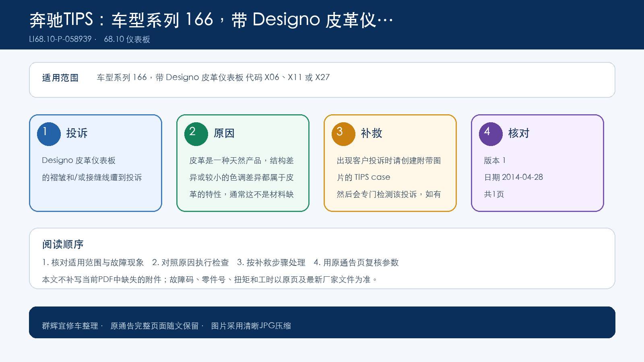Click step 2. 对照原因执行检查

190,263
